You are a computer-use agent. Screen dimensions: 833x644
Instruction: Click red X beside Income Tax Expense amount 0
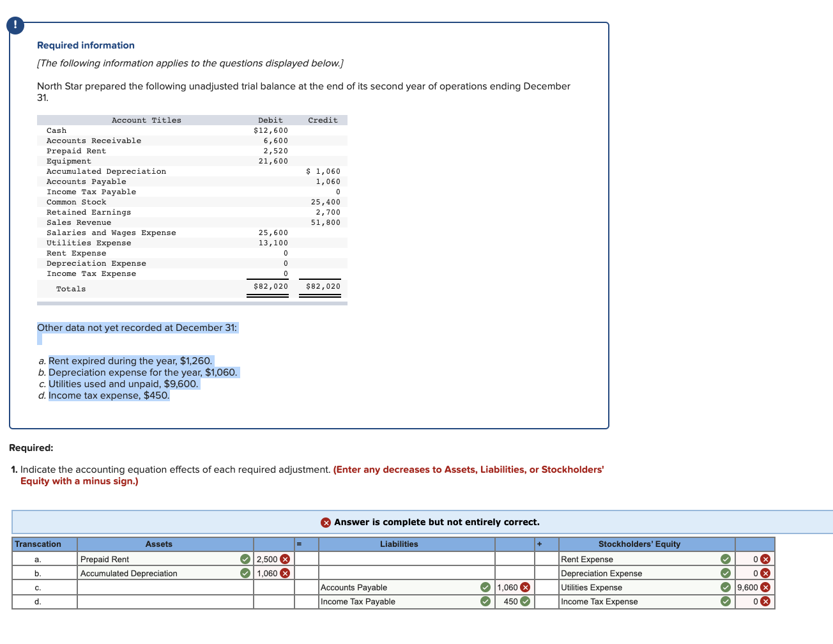[765, 601]
